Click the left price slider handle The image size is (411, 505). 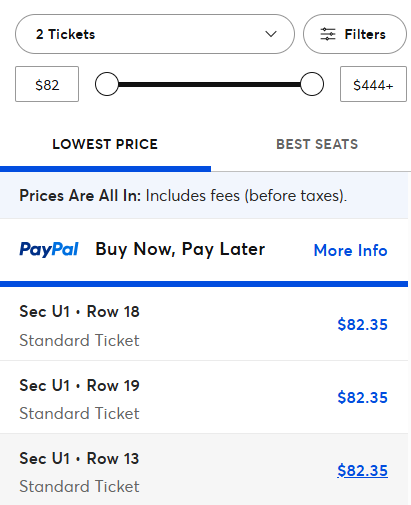(x=107, y=84)
